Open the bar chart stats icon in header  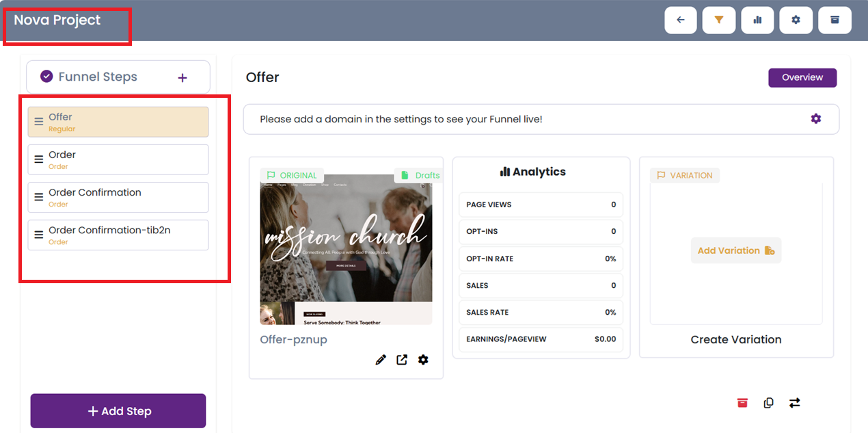[757, 21]
